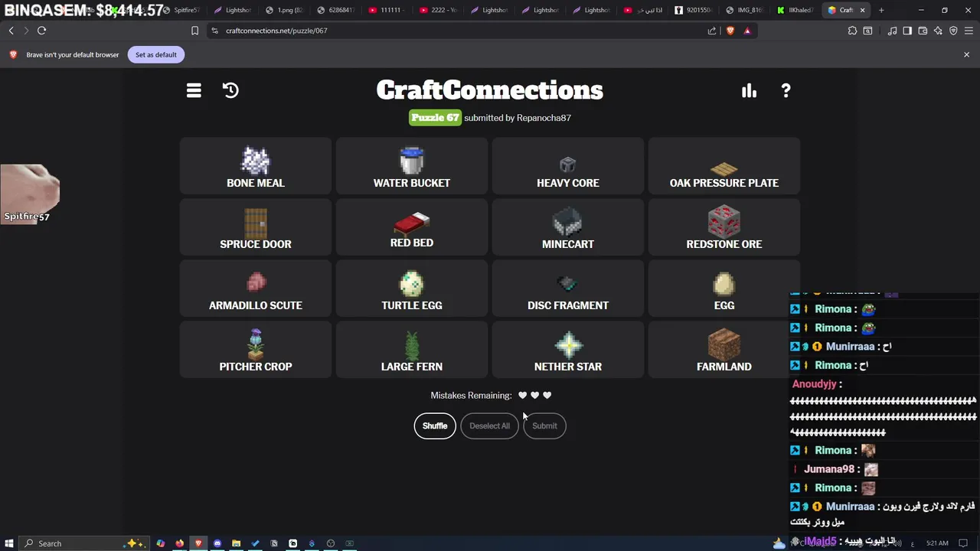Switch to the IMG_816 tab
The width and height of the screenshot is (980, 551).
[745, 10]
